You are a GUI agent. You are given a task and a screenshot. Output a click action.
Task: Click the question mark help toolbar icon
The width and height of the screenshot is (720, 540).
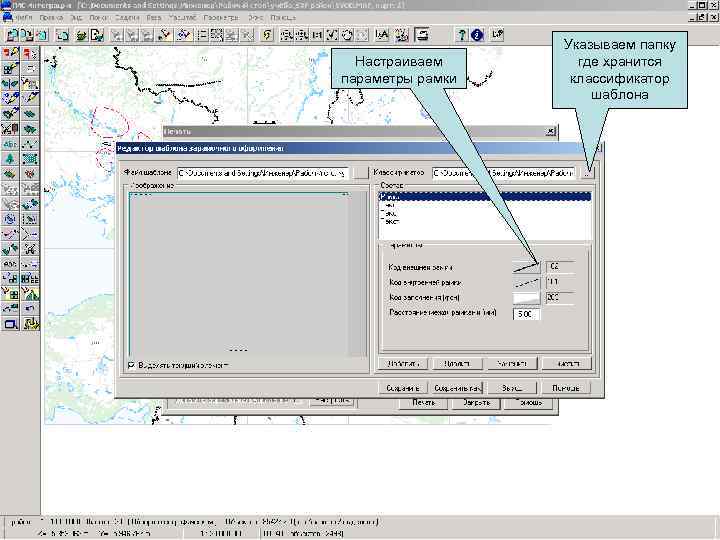462,35
